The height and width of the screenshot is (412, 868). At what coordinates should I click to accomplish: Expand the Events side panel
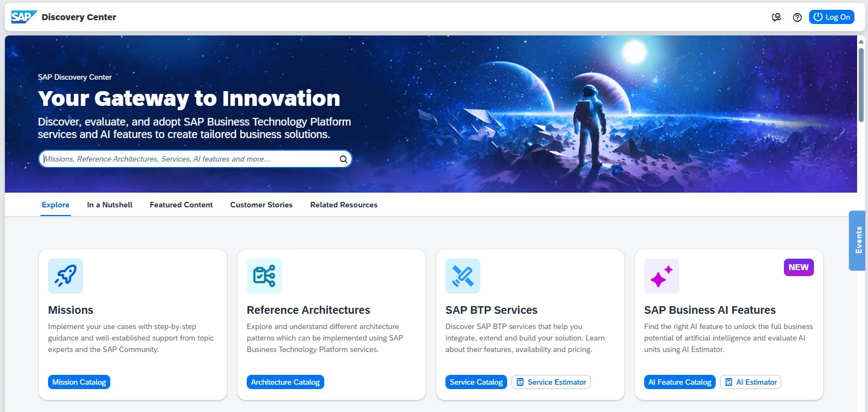(x=858, y=241)
